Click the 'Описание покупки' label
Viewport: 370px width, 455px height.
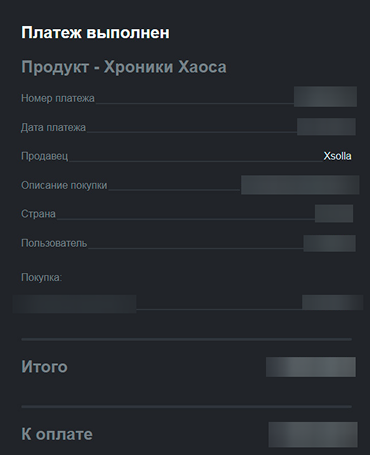64,185
